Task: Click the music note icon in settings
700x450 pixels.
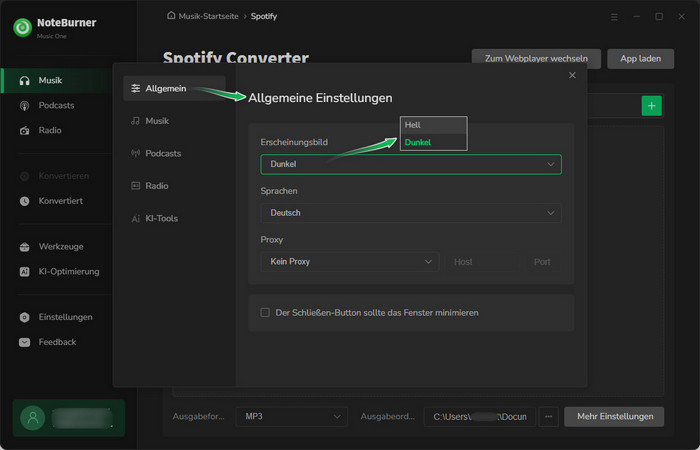Action: (135, 121)
